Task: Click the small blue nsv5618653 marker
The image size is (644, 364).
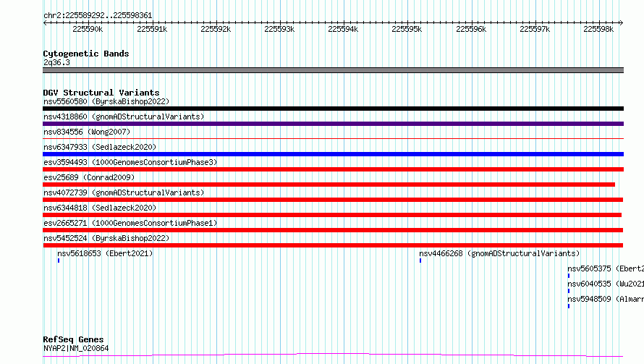Action: 59,261
